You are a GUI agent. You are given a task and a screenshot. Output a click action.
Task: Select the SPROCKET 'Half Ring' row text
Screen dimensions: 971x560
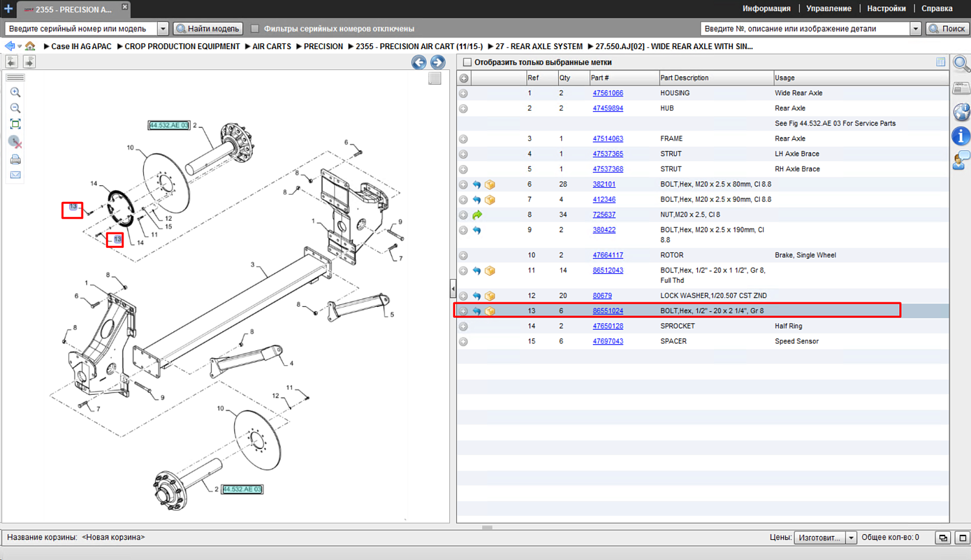[788, 326]
